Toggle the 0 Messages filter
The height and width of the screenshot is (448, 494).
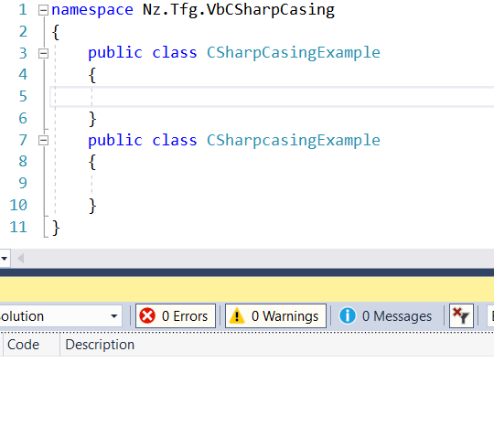[x=386, y=315]
